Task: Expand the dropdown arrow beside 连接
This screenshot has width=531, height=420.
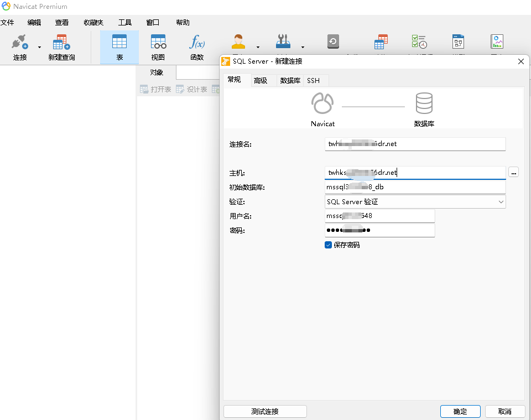Action: pyautogui.click(x=40, y=48)
